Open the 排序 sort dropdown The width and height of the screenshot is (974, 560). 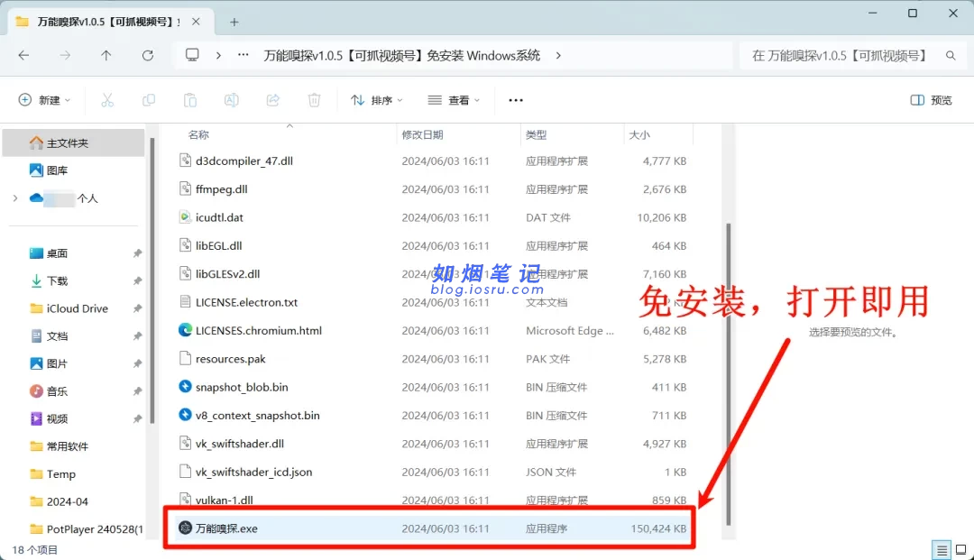click(376, 100)
